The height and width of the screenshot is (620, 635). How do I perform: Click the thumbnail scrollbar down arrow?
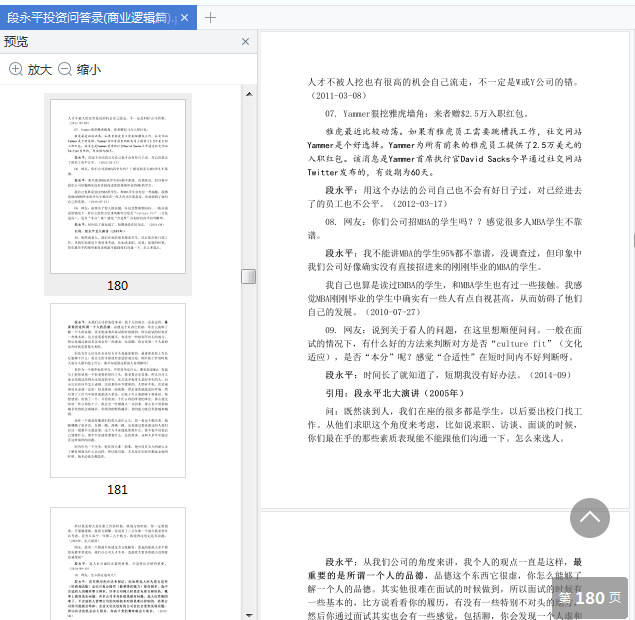point(249,615)
